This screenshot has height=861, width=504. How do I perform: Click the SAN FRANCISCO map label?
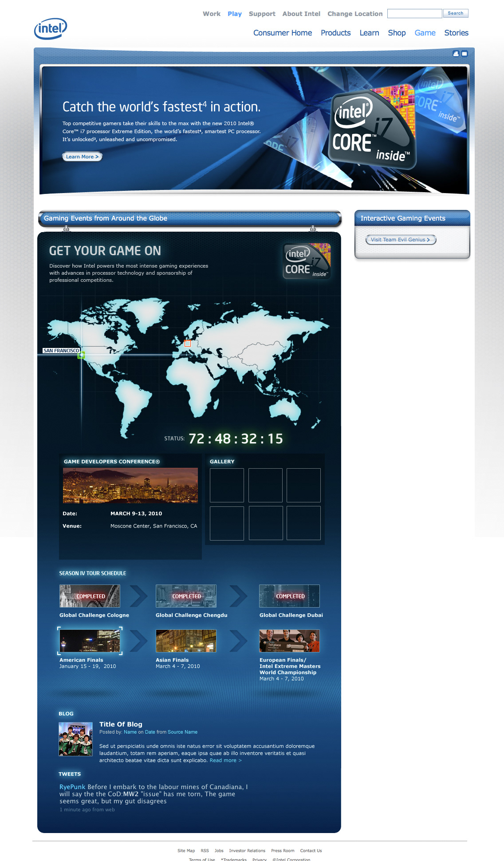[x=61, y=351]
